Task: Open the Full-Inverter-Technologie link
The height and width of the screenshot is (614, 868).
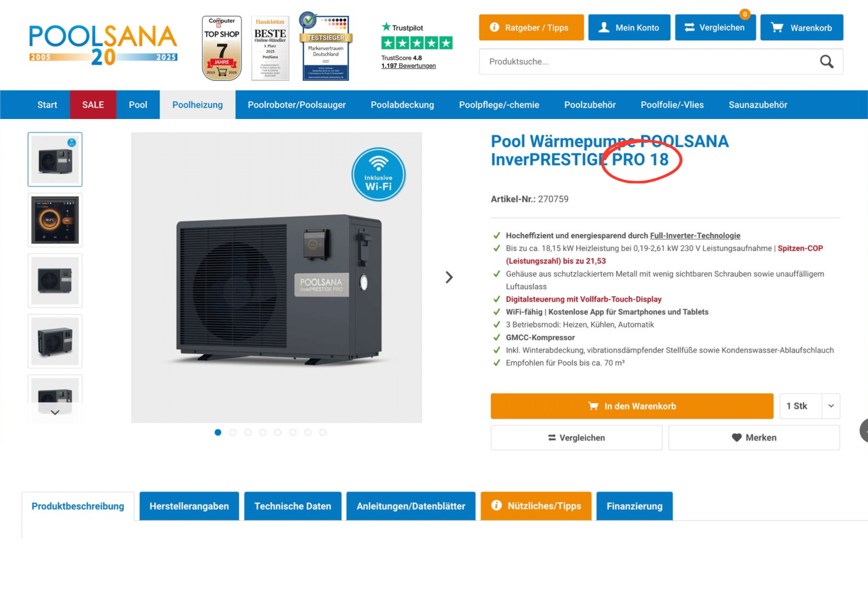Action: pyautogui.click(x=695, y=235)
